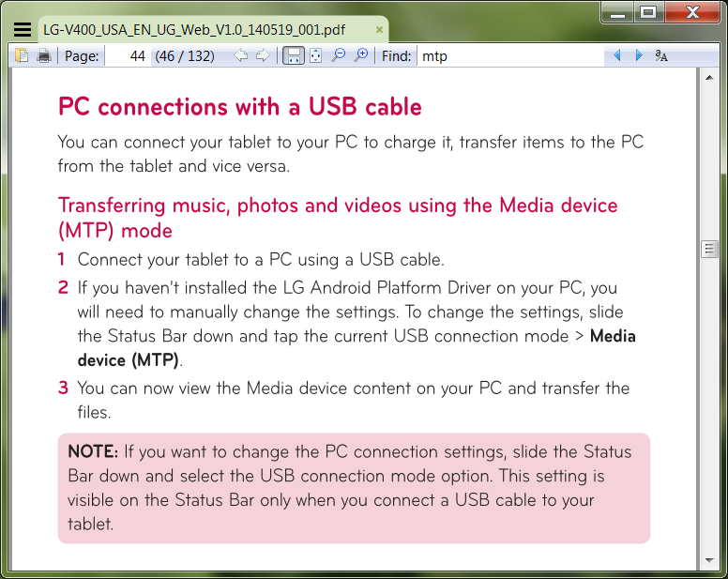Open the hamburger main menu
728x579 pixels.
(23, 30)
